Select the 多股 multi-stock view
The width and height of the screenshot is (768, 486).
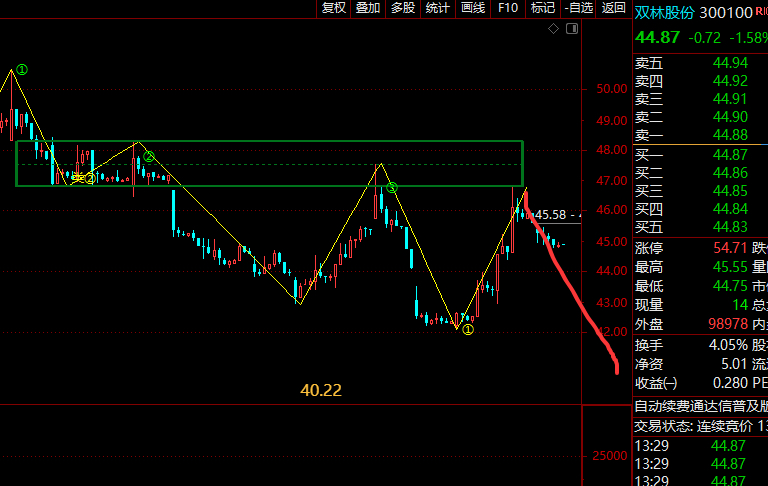point(403,8)
